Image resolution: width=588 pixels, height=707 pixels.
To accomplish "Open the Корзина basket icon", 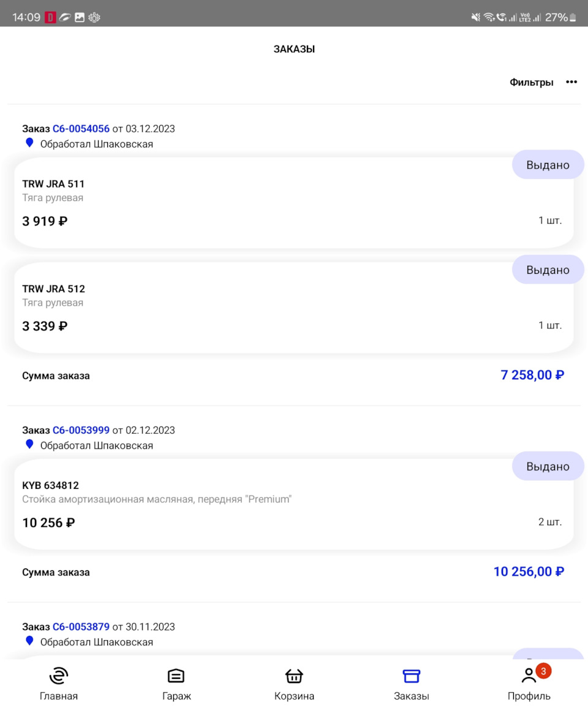I will 294,676.
